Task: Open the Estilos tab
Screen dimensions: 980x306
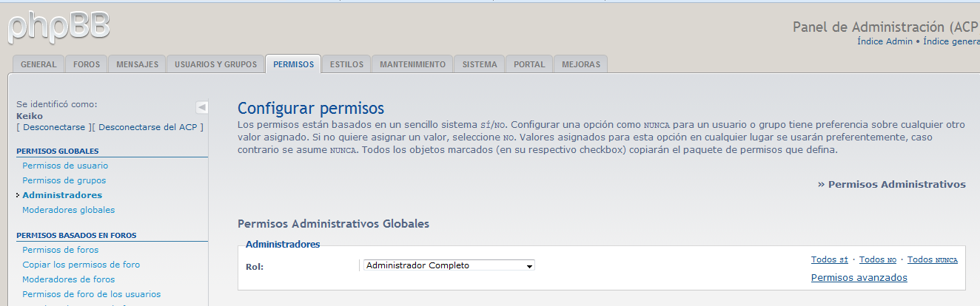Action: [346, 64]
